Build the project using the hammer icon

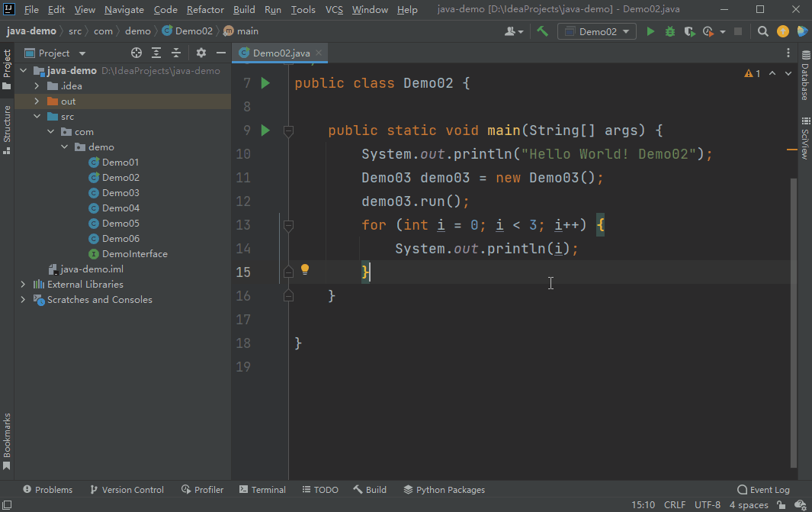(x=543, y=31)
